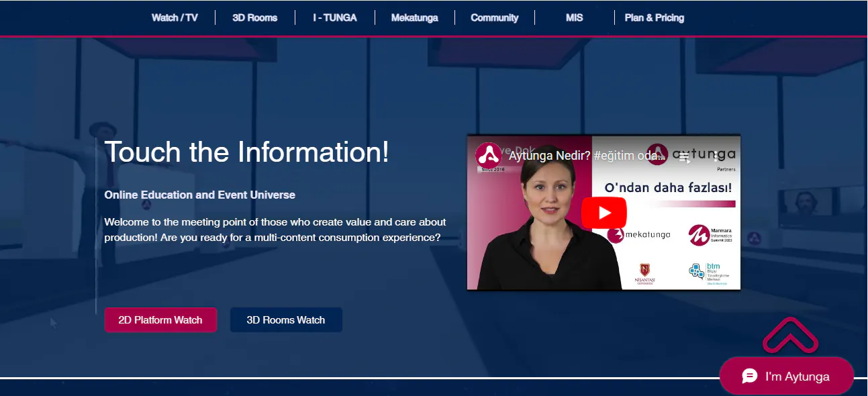Image resolution: width=868 pixels, height=396 pixels.
Task: Open the video playlist queue icon
Action: click(684, 157)
